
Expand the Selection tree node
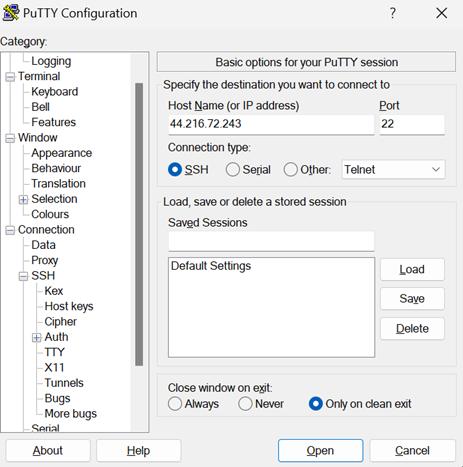(x=23, y=200)
